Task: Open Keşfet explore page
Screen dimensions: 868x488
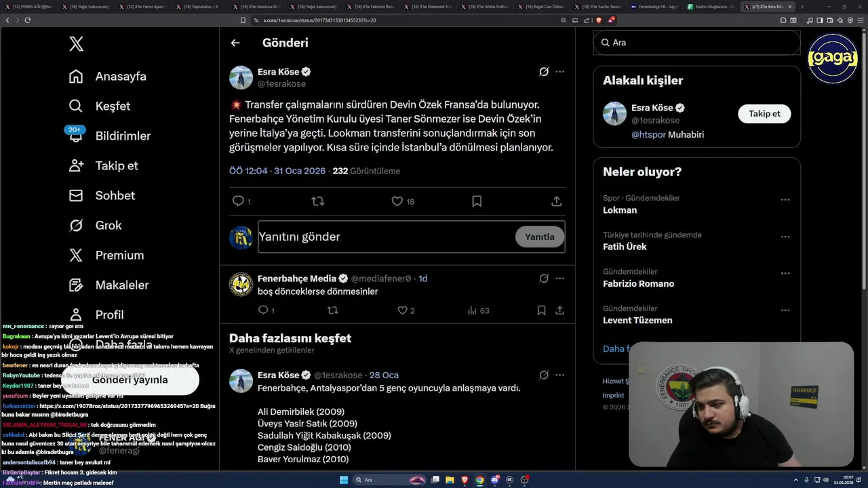Action: (100, 106)
